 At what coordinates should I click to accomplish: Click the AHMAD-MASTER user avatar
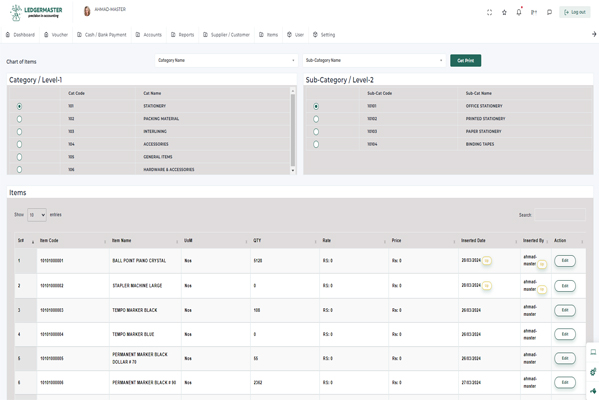point(87,11)
